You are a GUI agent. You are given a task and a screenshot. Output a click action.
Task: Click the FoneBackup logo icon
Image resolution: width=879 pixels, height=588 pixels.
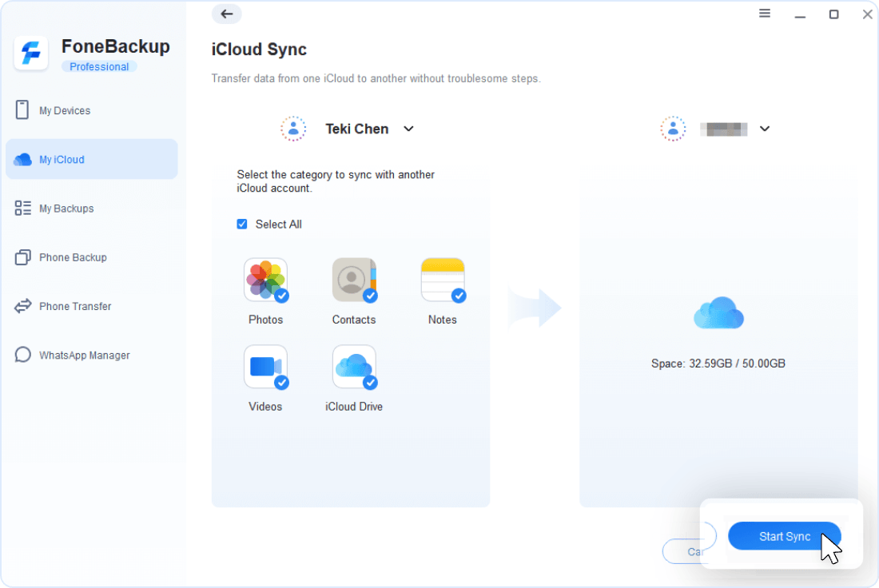coord(32,54)
